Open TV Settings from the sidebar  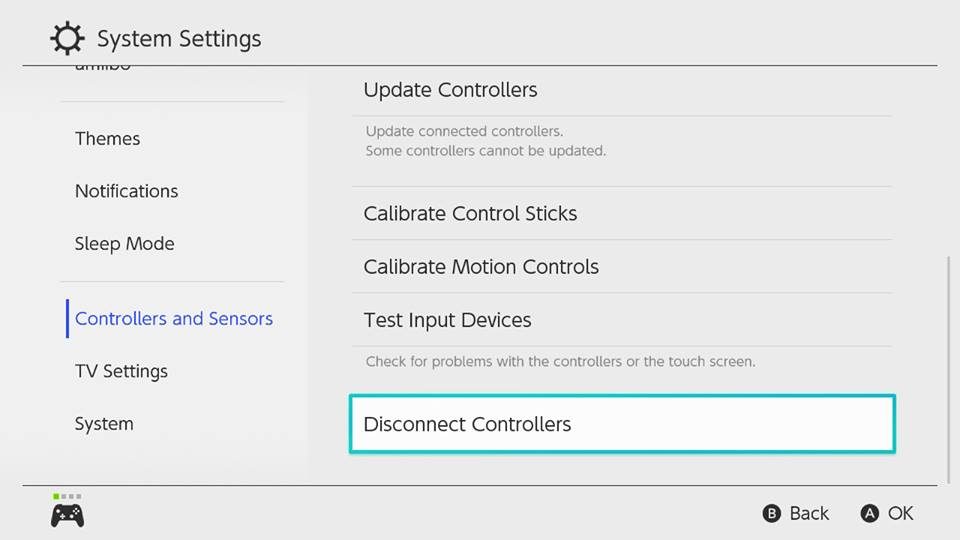pos(121,371)
